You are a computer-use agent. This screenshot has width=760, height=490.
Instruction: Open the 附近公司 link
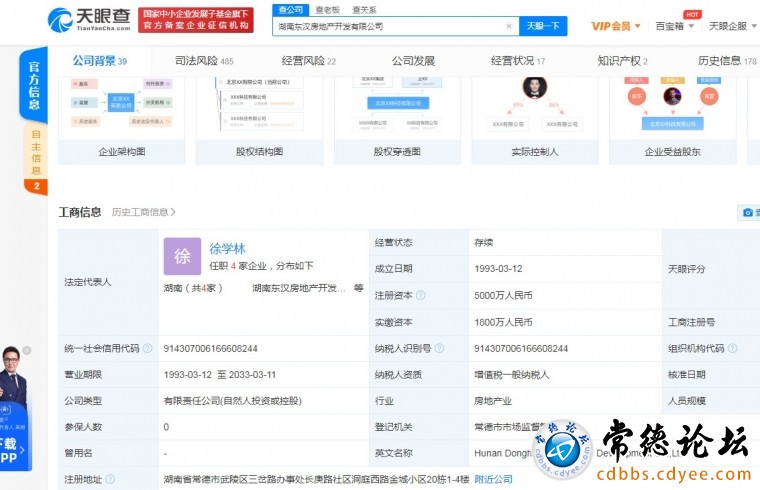(x=493, y=479)
